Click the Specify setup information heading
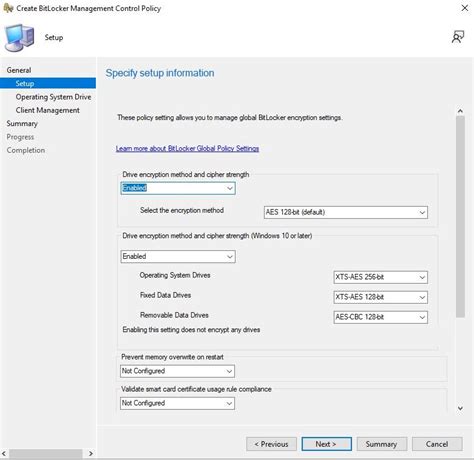This screenshot has height=460, width=474. (x=160, y=73)
